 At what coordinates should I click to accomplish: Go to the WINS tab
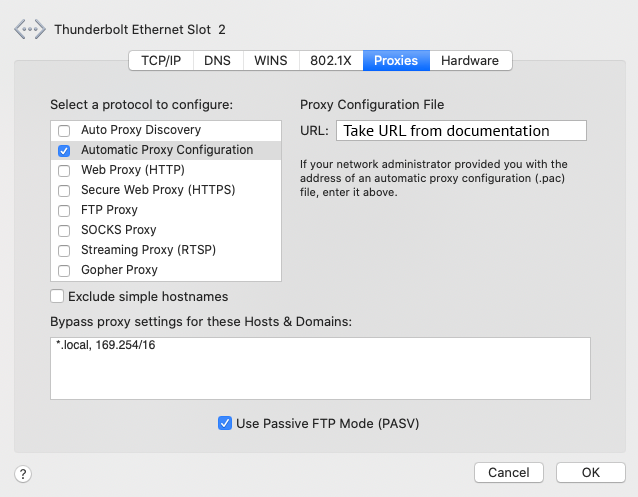(x=270, y=61)
